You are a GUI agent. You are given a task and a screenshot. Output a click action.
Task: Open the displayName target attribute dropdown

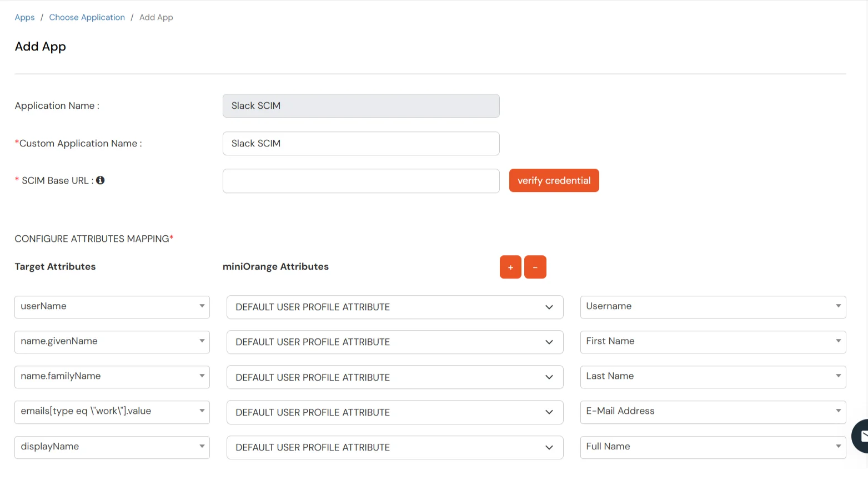[112, 447]
